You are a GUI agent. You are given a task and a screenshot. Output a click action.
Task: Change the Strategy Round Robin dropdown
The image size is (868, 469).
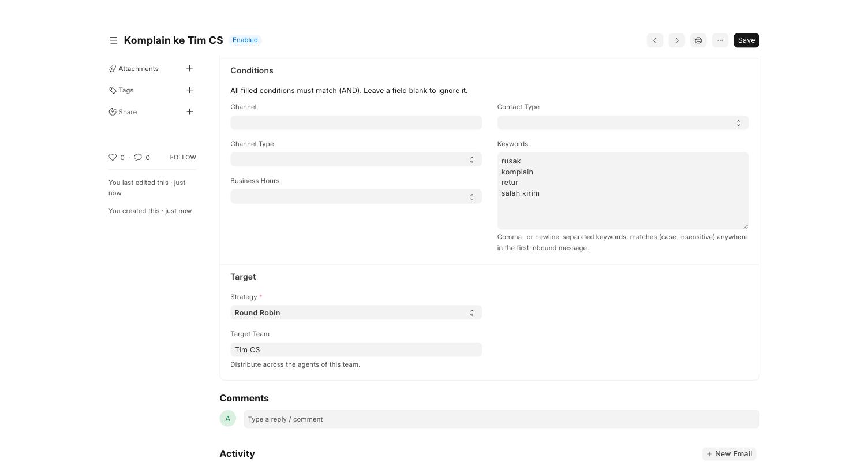coord(356,312)
